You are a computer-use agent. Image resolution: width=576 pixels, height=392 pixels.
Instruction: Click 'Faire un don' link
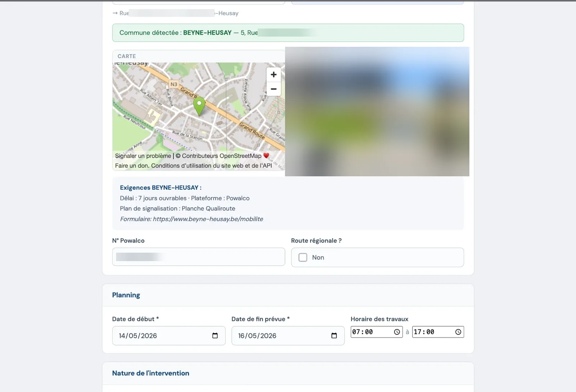(x=131, y=166)
